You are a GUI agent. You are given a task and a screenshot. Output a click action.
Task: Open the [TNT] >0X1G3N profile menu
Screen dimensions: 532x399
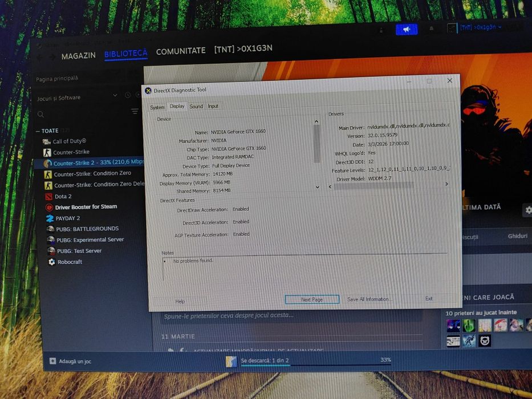pos(243,49)
